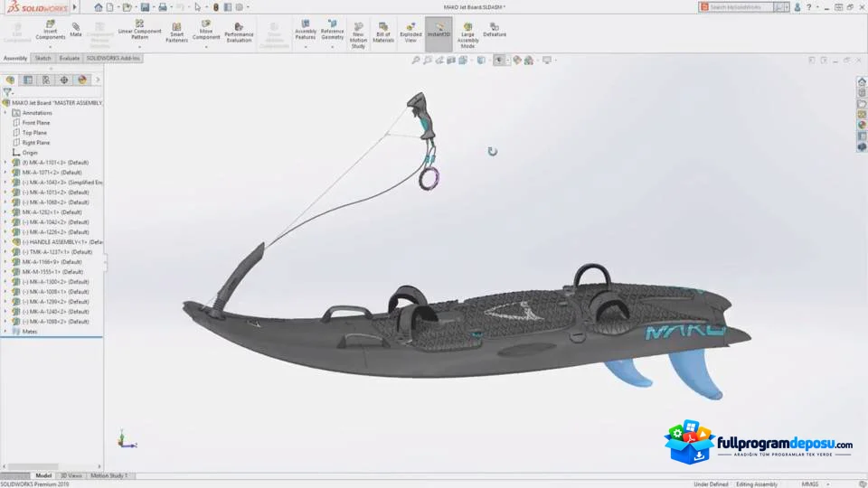Run Performance Evaluation

point(239,33)
